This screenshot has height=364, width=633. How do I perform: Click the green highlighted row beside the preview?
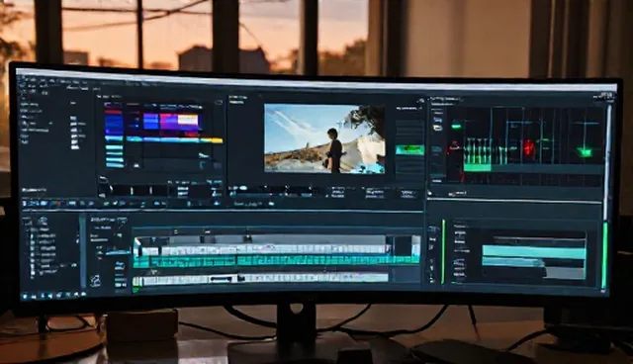click(409, 150)
